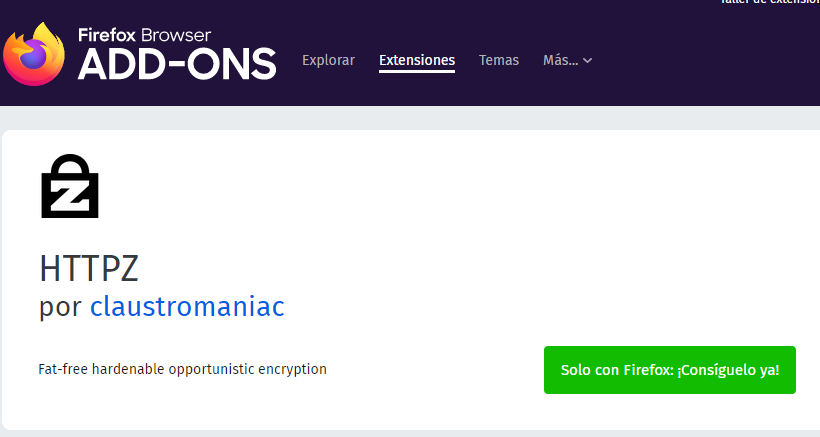Click the HTTPZ padlock extension icon
Image resolution: width=820 pixels, height=437 pixels.
point(70,186)
